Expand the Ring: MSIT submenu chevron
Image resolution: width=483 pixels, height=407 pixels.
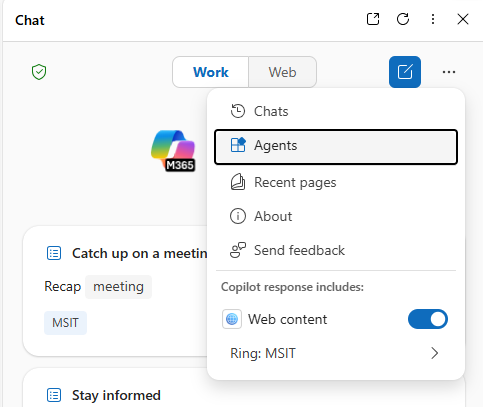[x=434, y=353]
